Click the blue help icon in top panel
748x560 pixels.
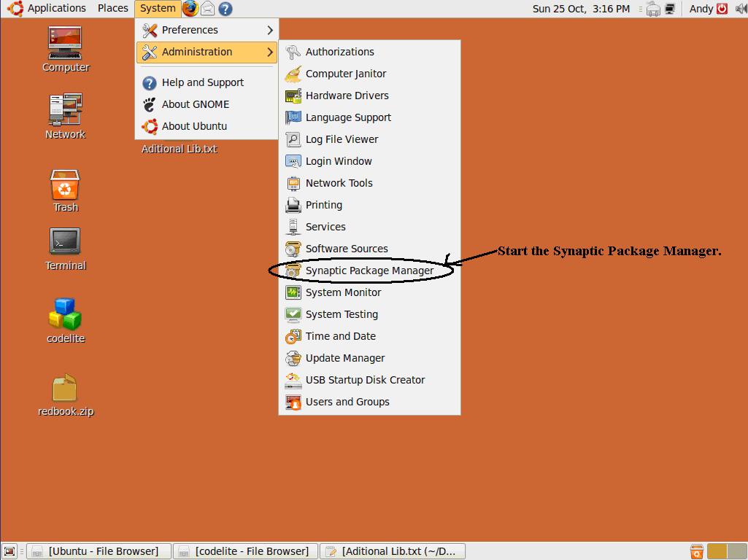(225, 9)
